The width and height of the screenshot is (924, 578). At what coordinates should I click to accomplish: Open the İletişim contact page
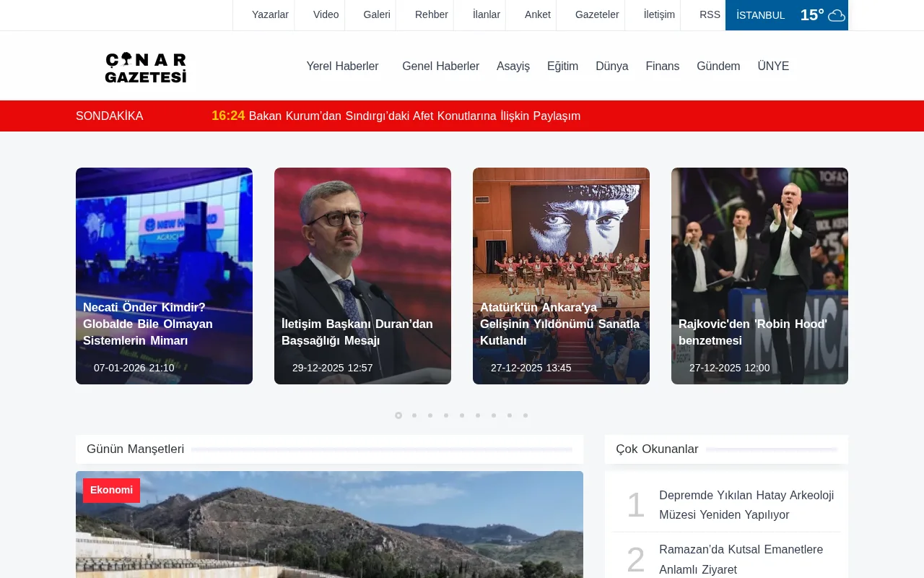[x=658, y=14]
